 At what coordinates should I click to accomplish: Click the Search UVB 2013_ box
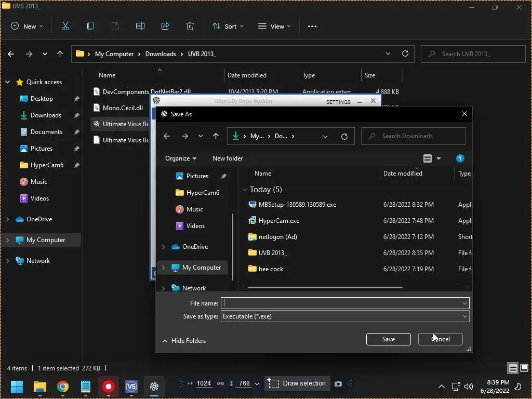[x=473, y=54]
